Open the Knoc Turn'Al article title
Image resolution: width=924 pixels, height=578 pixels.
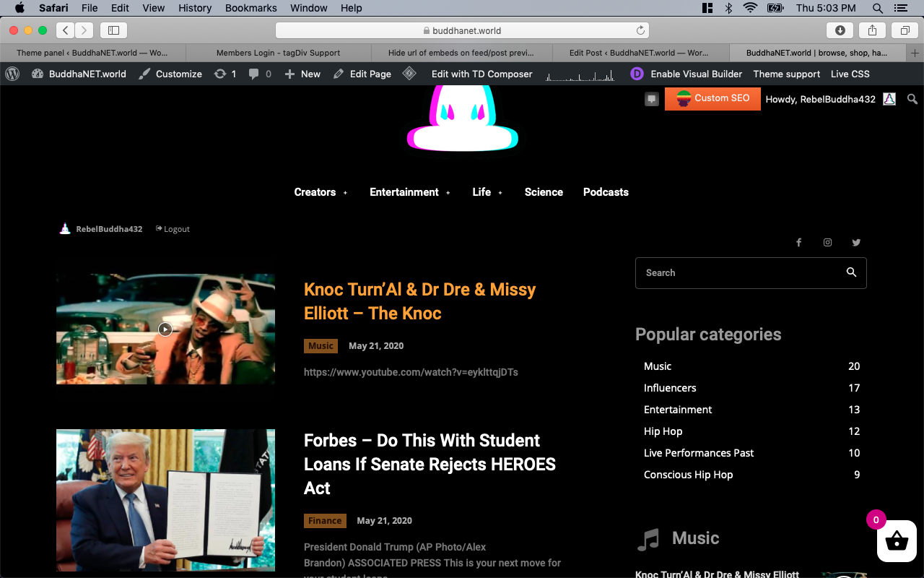(x=419, y=301)
